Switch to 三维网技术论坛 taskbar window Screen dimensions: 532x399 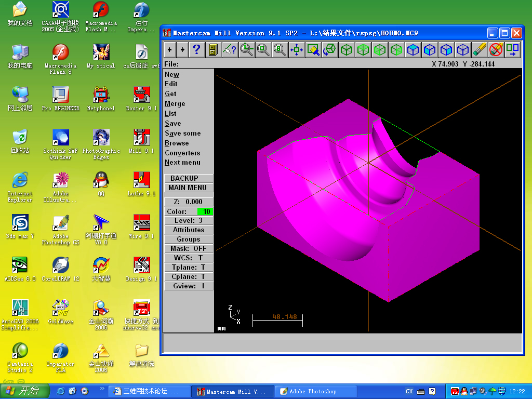pos(149,391)
